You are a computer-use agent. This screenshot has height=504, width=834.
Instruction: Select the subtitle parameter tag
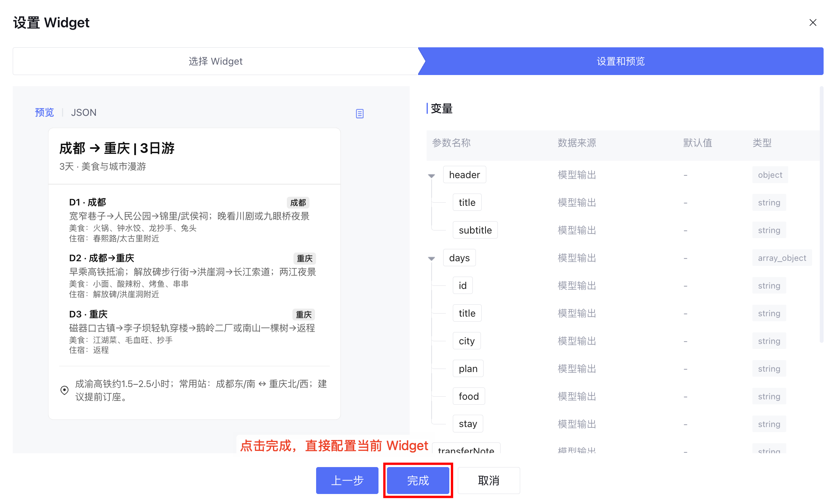click(475, 230)
